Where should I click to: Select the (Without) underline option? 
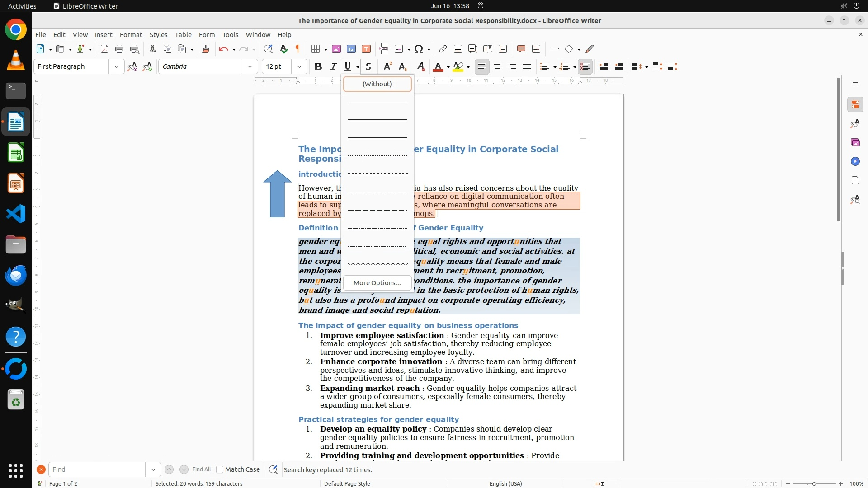[x=377, y=84]
